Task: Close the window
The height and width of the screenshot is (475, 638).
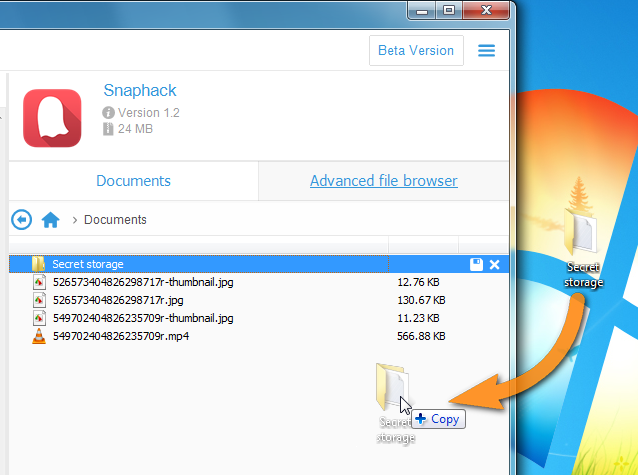Action: click(486, 10)
